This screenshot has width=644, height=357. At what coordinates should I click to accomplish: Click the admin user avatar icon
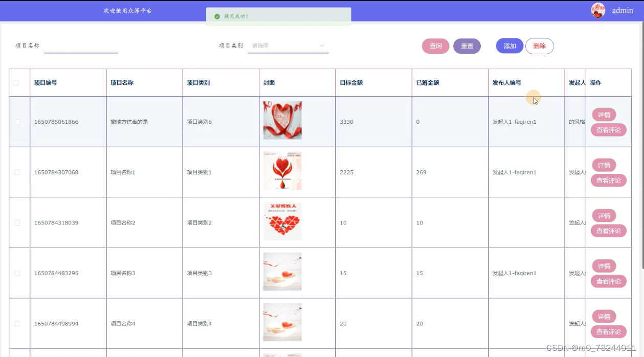click(597, 10)
